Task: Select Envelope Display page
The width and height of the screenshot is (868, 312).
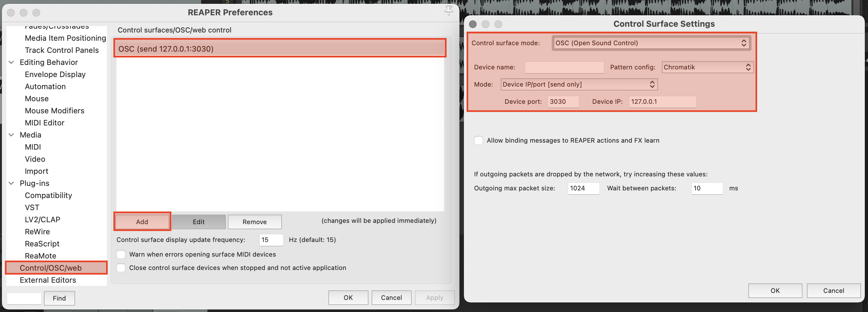Action: coord(55,74)
